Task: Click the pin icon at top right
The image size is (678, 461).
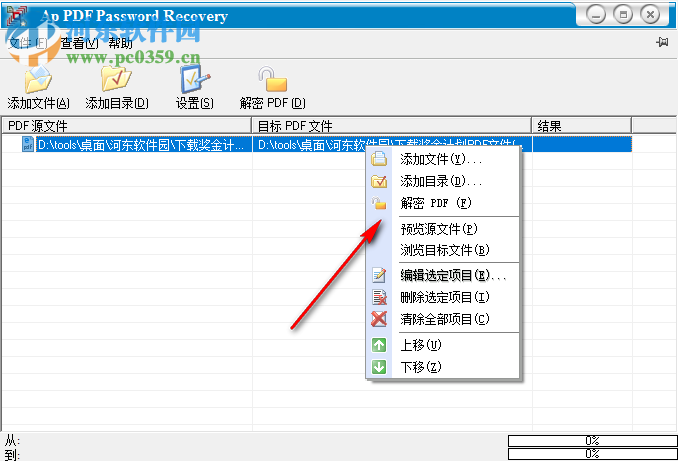Action: click(x=662, y=42)
